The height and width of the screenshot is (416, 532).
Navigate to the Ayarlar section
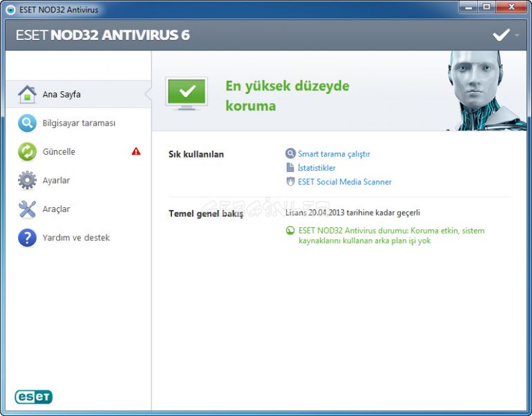coord(78,180)
